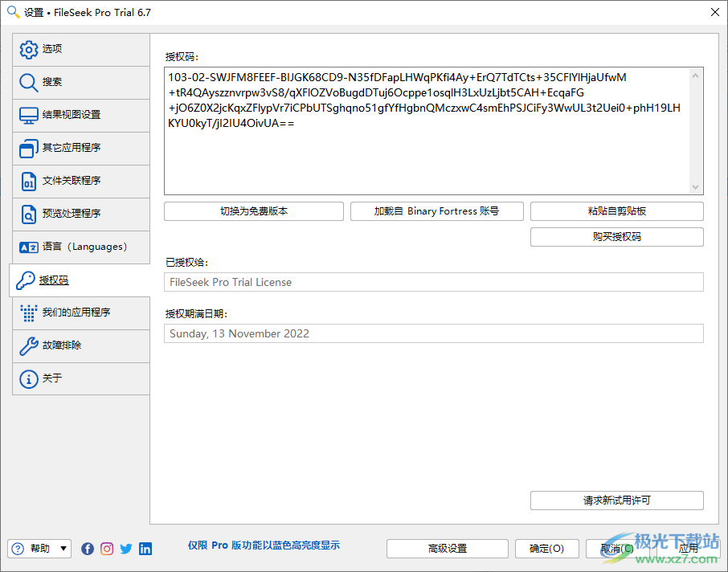Open the Twitter bird icon link

point(126,549)
